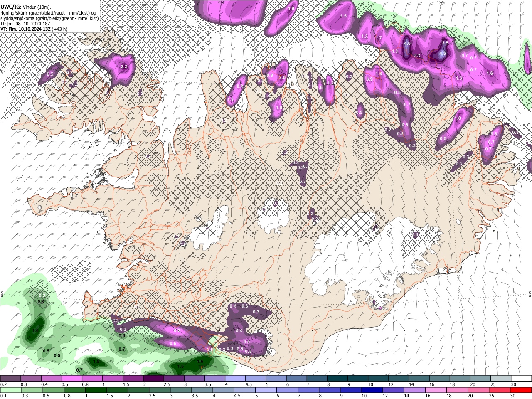Click the '20W' longitude label

[x=221, y=2]
